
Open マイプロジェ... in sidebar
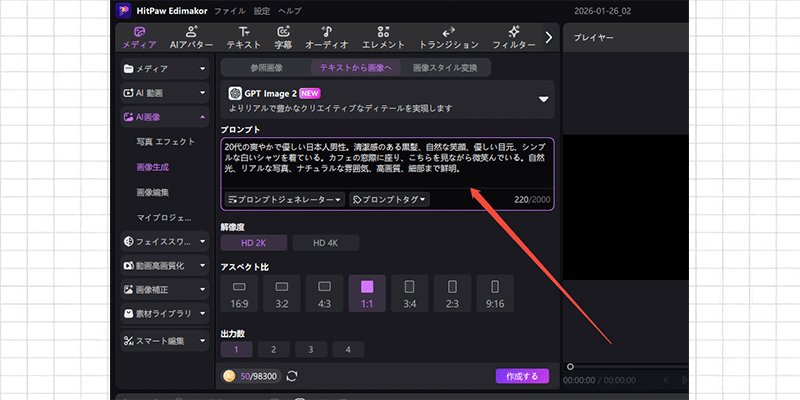tap(164, 218)
